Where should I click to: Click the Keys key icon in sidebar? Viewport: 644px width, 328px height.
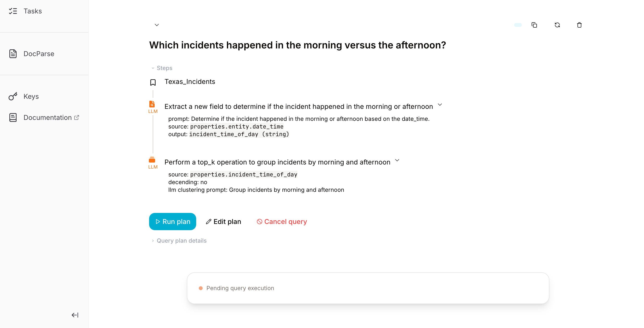click(13, 96)
